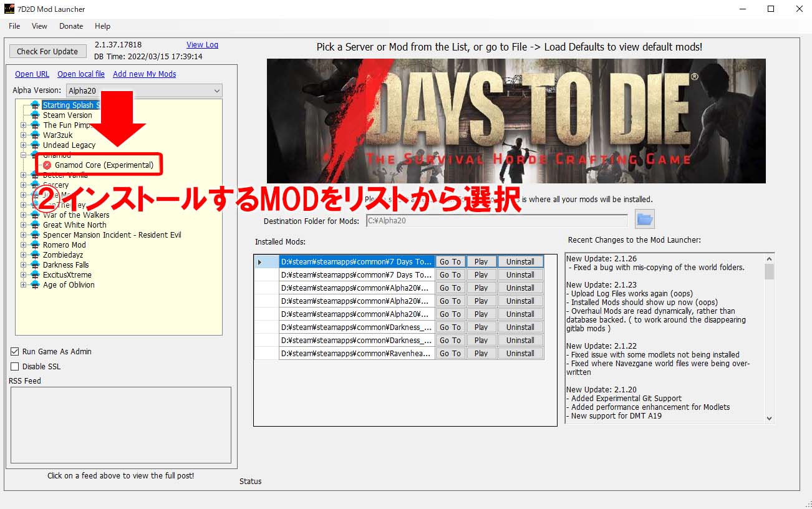Open the blue folder browser for Destination Folder

click(x=644, y=219)
